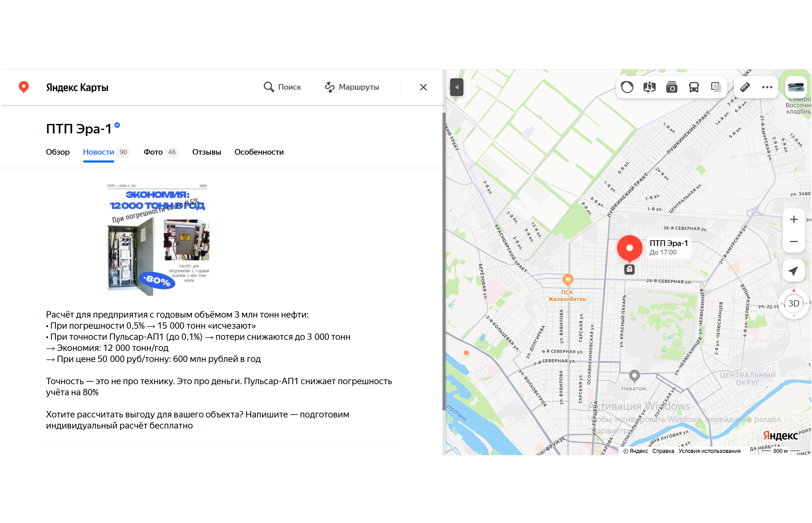Click the news count badge 90
Screen dimensions: 812x523
click(x=123, y=152)
